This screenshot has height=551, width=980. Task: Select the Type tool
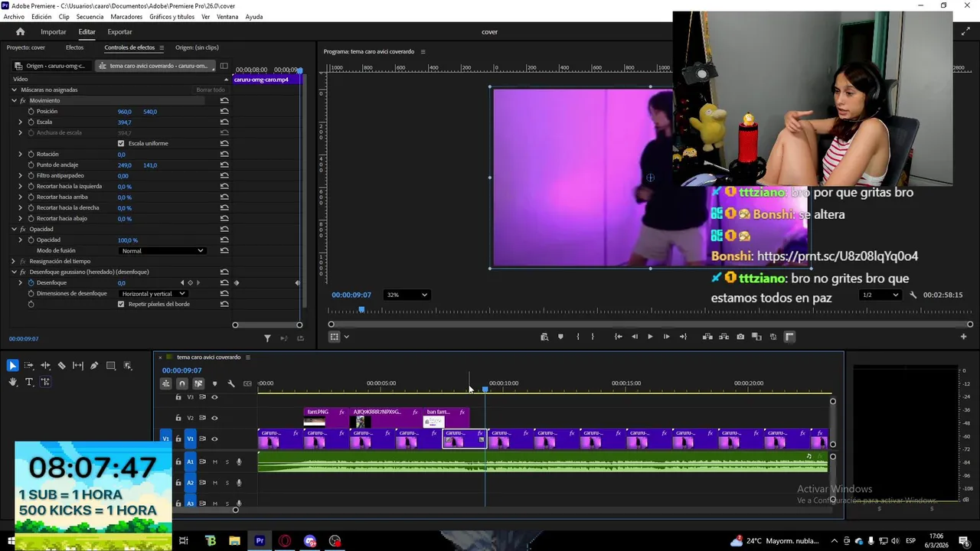tap(29, 382)
